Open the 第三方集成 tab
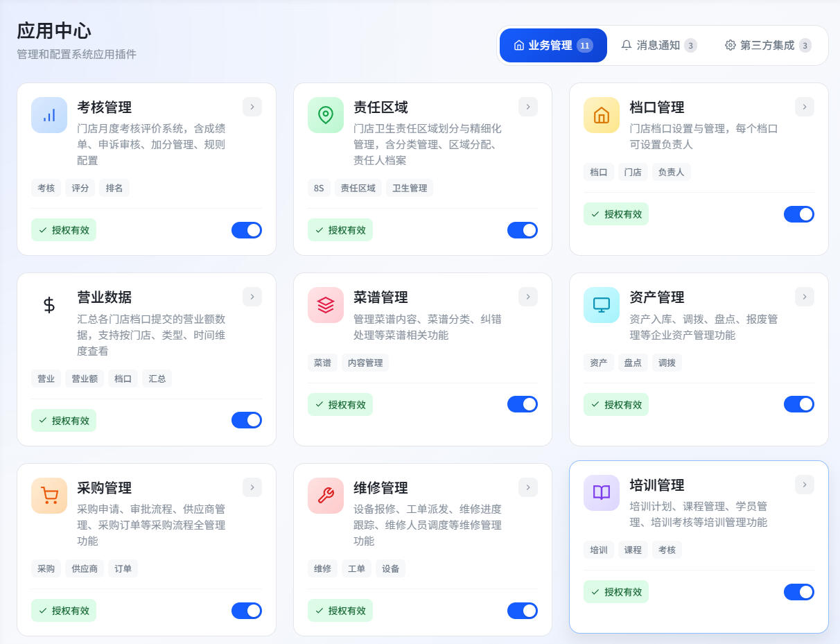840x644 pixels. (767, 45)
